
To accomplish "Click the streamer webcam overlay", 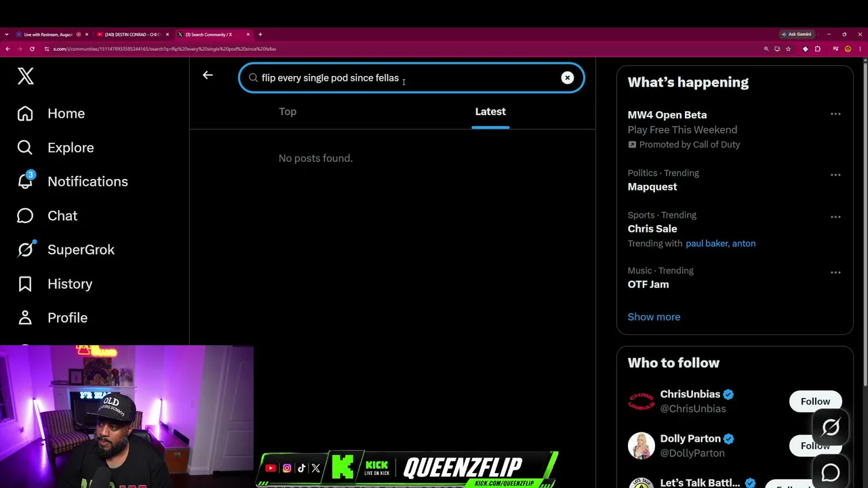I will [x=127, y=416].
